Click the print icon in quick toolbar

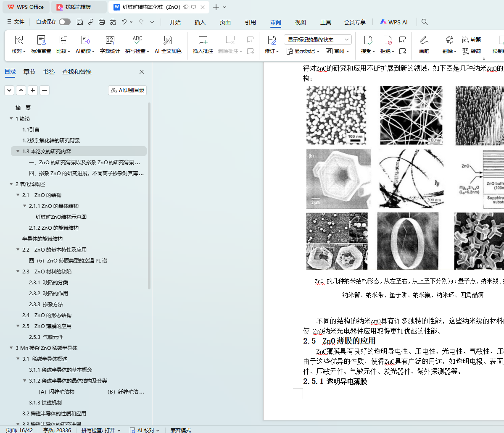102,22
